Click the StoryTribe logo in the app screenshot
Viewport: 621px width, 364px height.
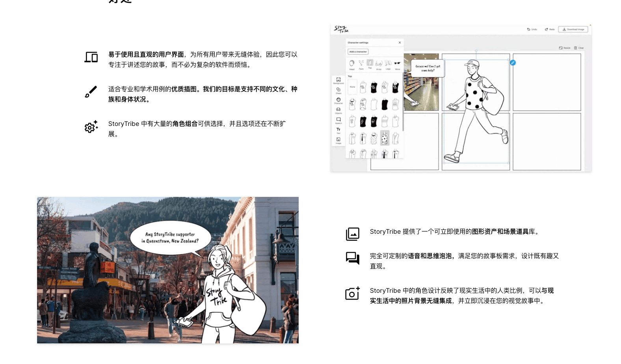[x=341, y=29]
